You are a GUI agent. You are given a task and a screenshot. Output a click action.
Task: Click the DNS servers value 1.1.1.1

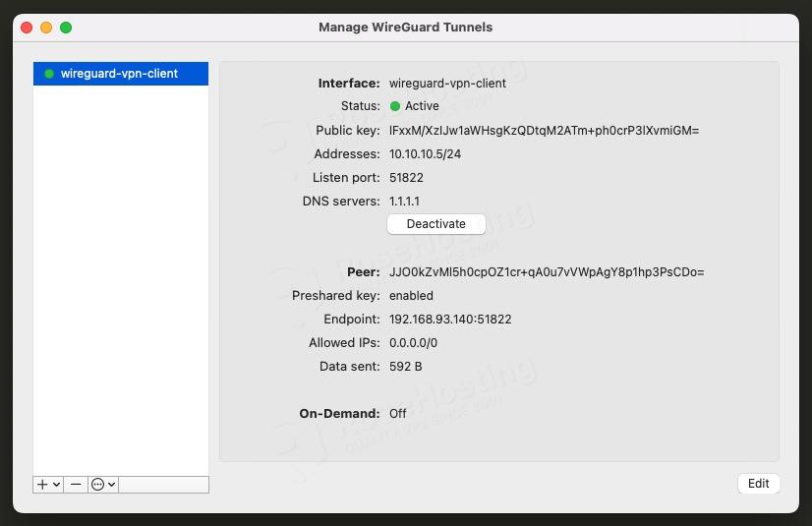(x=404, y=202)
